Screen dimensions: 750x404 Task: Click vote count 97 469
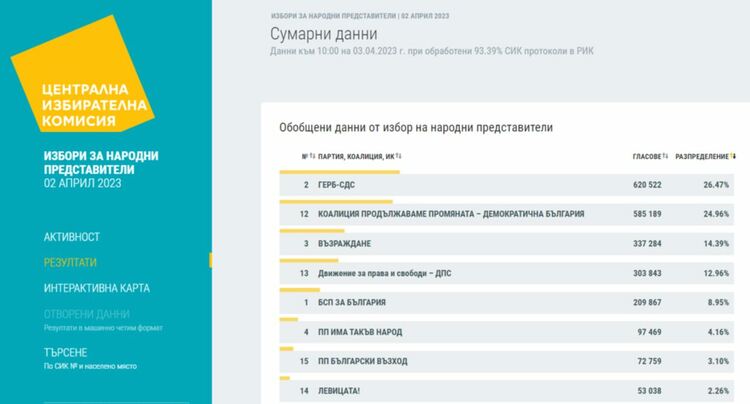(650, 332)
